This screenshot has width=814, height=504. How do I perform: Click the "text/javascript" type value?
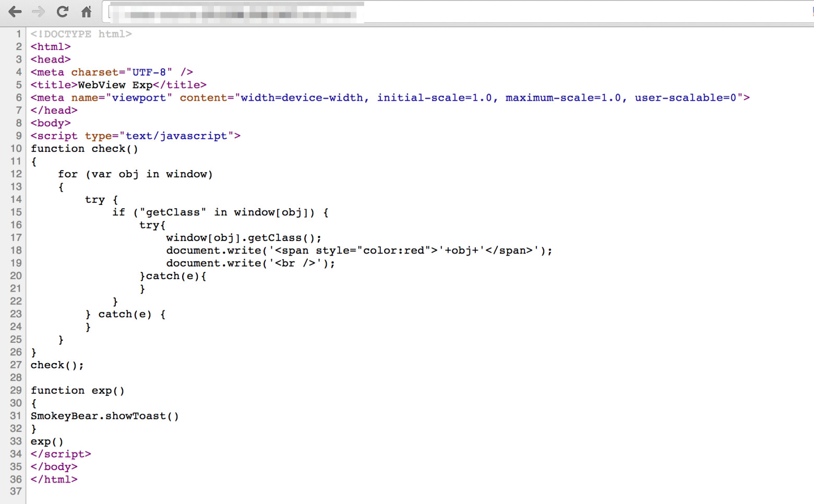pyautogui.click(x=176, y=136)
